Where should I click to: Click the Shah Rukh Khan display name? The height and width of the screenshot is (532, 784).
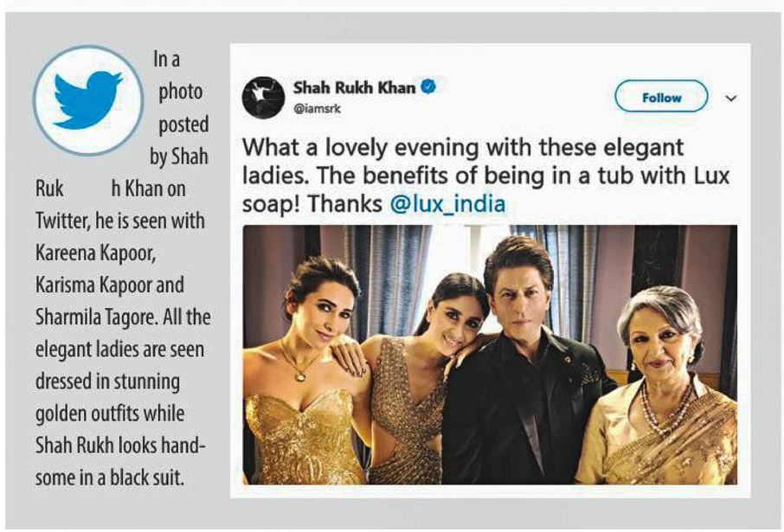pos(354,87)
